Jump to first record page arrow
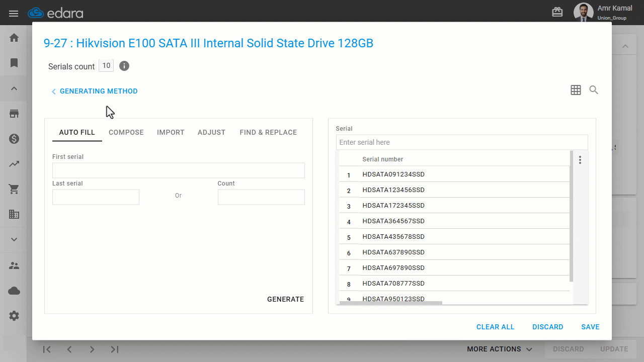 [47, 349]
